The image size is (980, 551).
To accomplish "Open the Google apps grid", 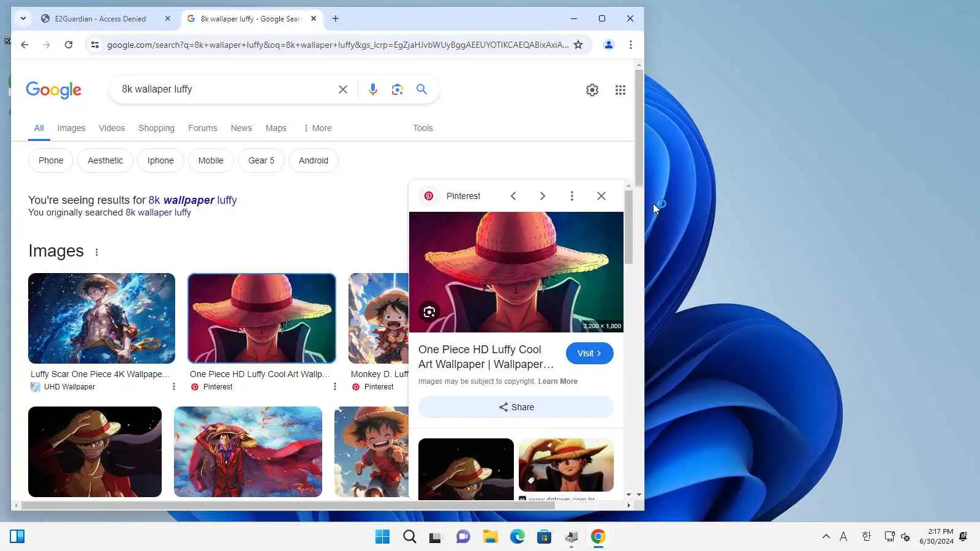I will click(620, 90).
